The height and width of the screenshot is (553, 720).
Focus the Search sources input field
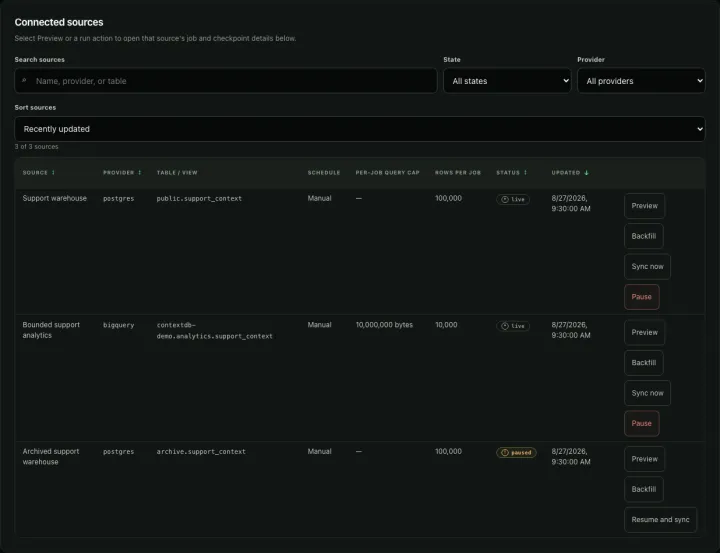coord(226,81)
